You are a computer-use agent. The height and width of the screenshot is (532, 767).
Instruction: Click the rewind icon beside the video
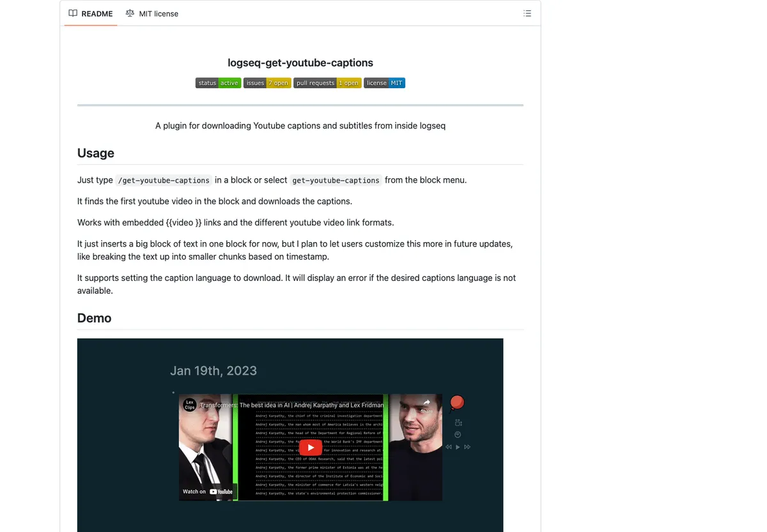449,447
